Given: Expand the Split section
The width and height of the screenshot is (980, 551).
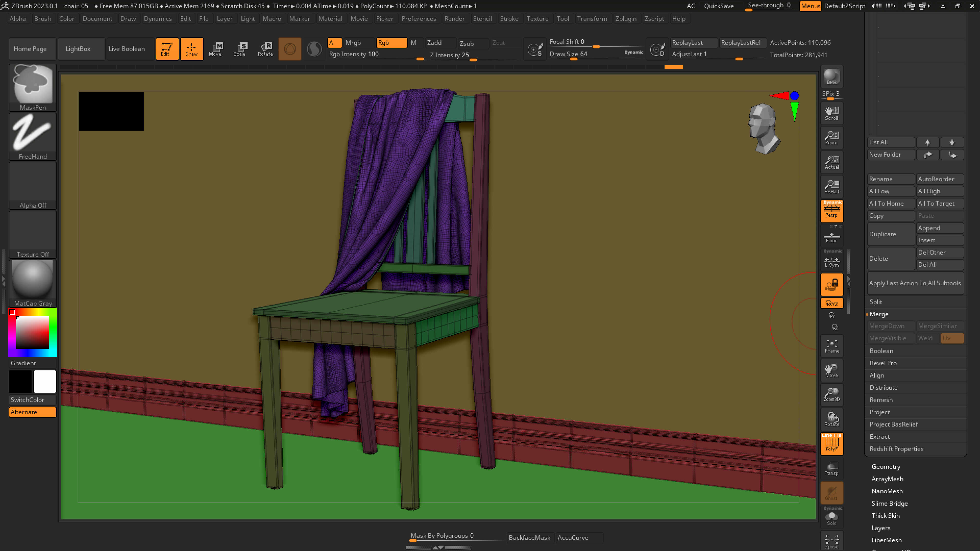Looking at the screenshot, I should pos(875,302).
